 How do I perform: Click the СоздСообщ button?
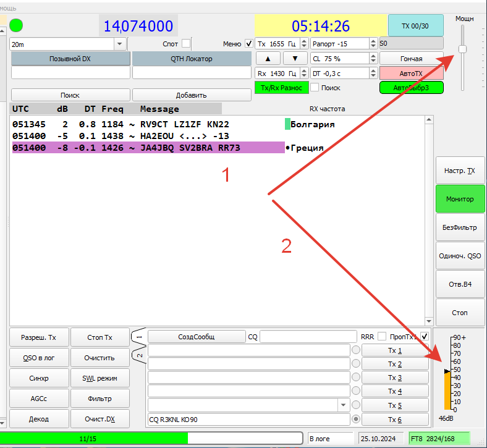coord(197,337)
